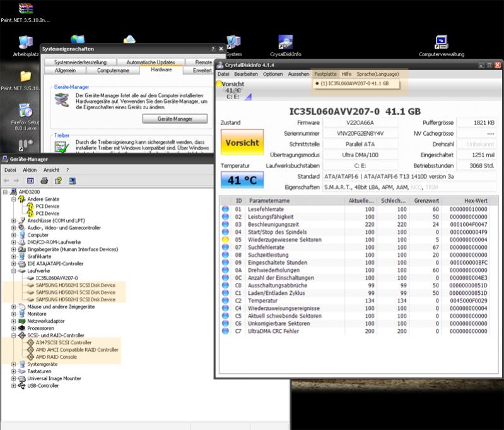Collapse the SCSI- und RAID-Controller node

click(x=13, y=335)
